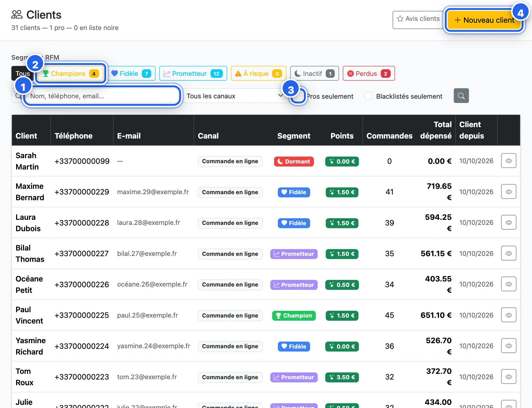Toggle the Pros seulement checkbox
This screenshot has height=408, width=532.
[x=298, y=96]
